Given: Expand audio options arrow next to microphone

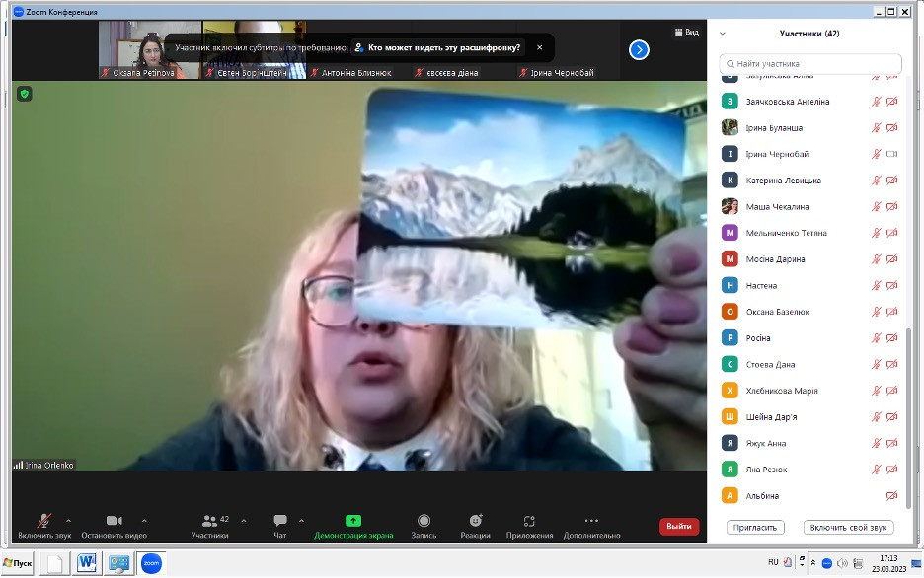Looking at the screenshot, I should click(68, 521).
